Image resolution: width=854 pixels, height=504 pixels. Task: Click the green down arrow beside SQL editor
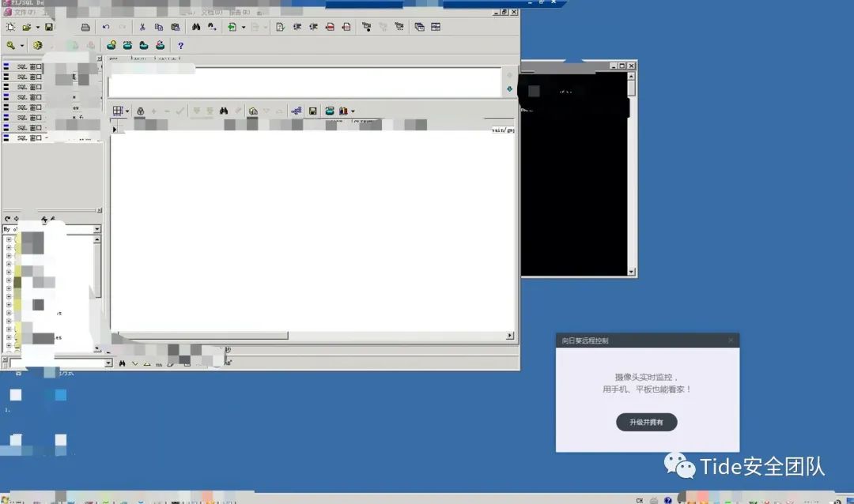pyautogui.click(x=509, y=88)
